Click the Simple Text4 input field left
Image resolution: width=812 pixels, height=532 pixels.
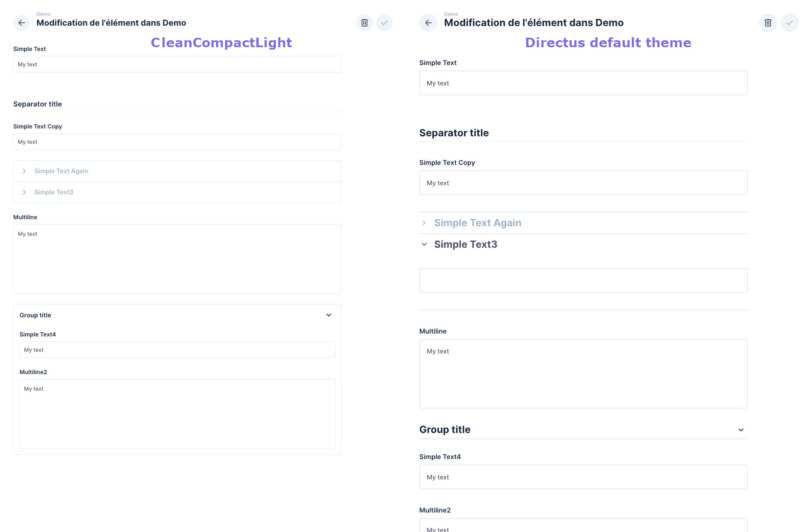[x=177, y=350]
